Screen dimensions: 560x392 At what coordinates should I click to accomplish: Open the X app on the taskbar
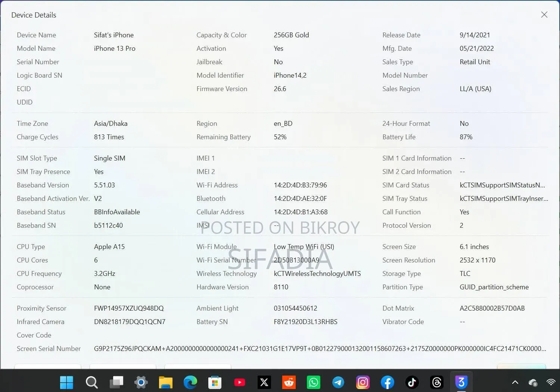tap(264, 382)
